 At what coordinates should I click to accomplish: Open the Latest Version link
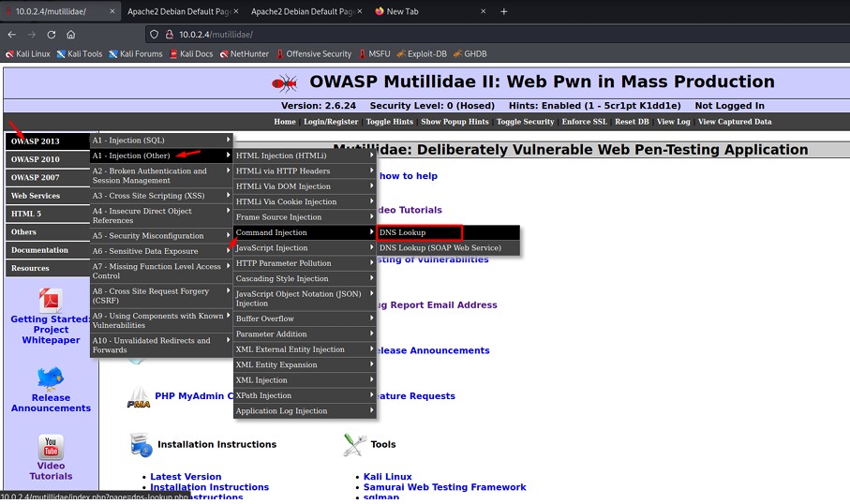pos(186,476)
